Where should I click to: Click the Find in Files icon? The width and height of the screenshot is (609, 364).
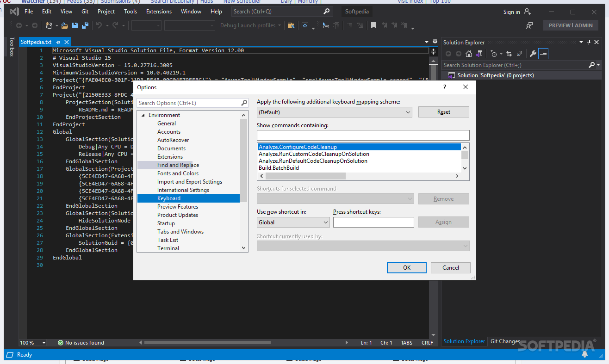291,25
